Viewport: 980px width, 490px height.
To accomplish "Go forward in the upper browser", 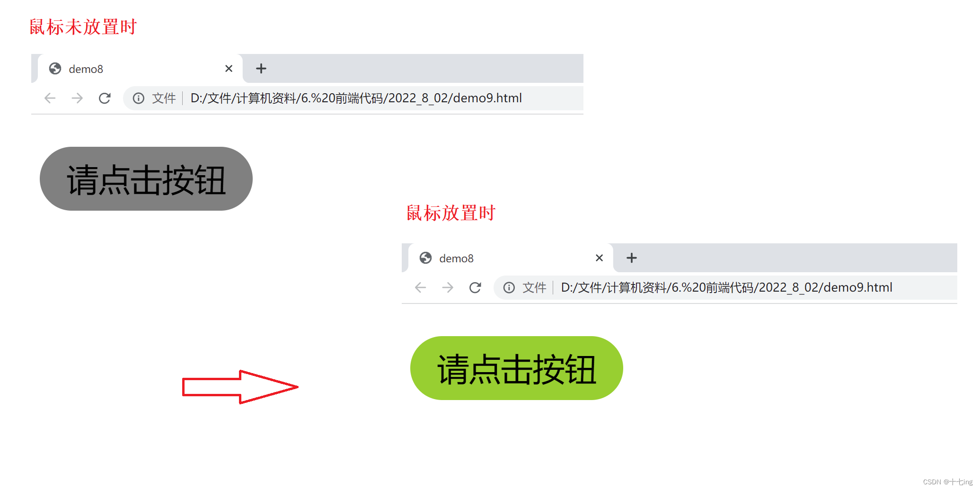I will 77,98.
